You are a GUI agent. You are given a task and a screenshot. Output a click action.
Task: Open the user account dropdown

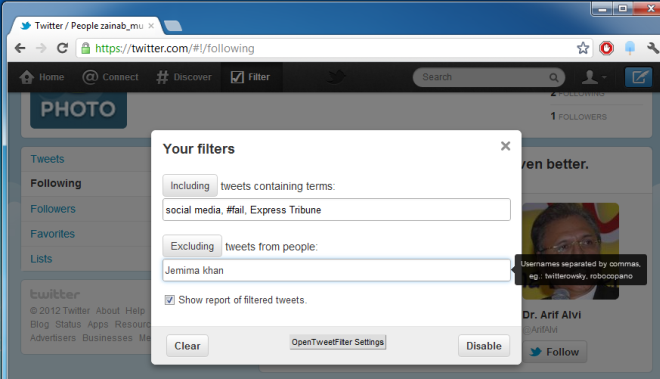click(593, 77)
